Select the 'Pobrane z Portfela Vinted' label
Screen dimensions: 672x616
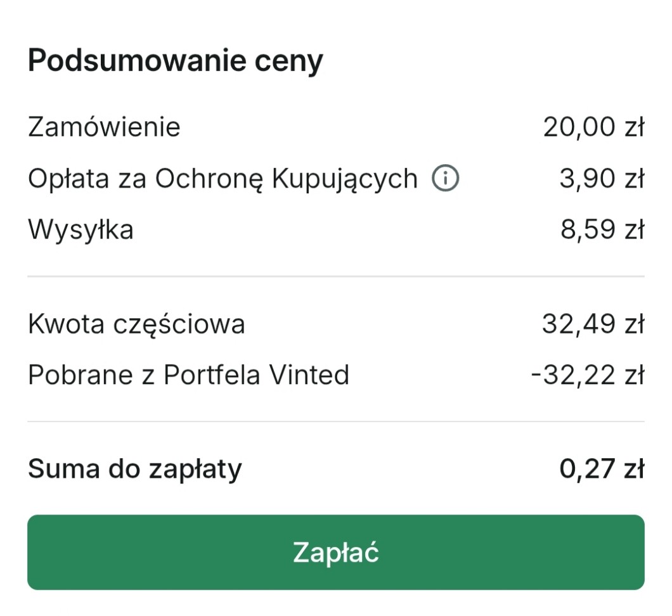(x=188, y=375)
